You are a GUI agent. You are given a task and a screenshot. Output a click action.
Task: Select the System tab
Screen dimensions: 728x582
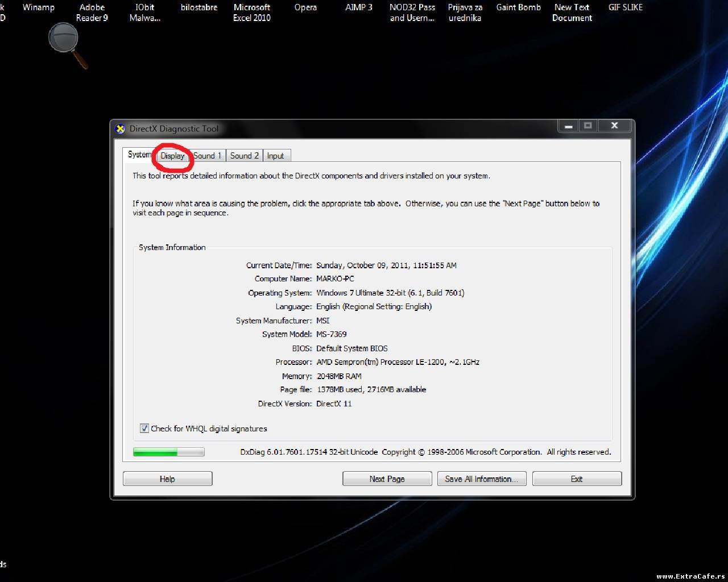pos(139,155)
